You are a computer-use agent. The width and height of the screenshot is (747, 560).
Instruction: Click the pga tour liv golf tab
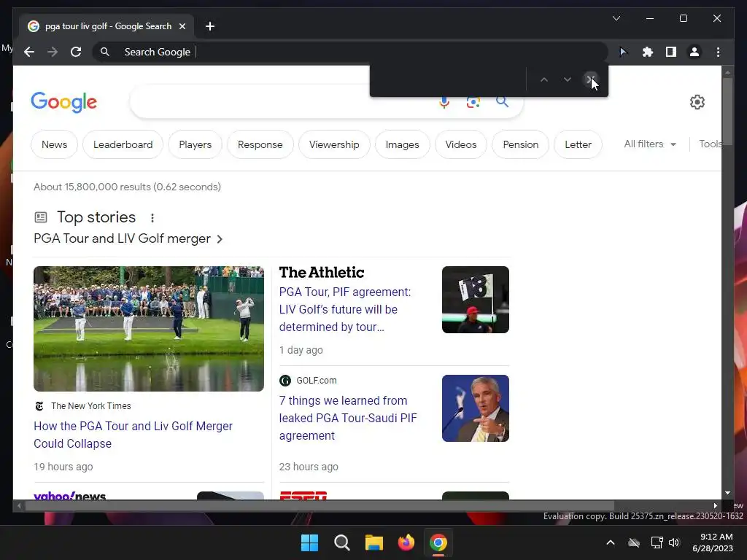105,26
